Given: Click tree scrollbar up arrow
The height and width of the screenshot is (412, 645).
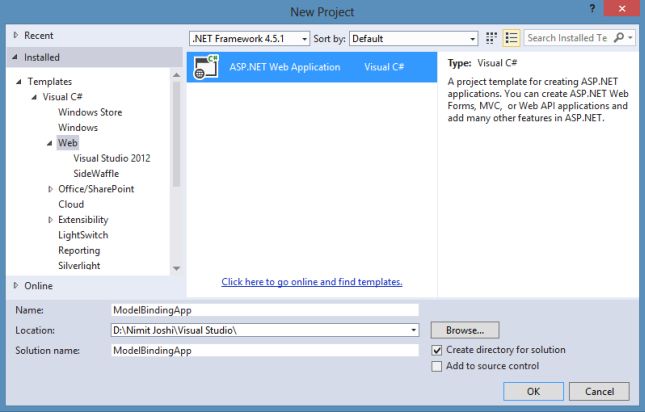Looking at the screenshot, I should [x=176, y=75].
